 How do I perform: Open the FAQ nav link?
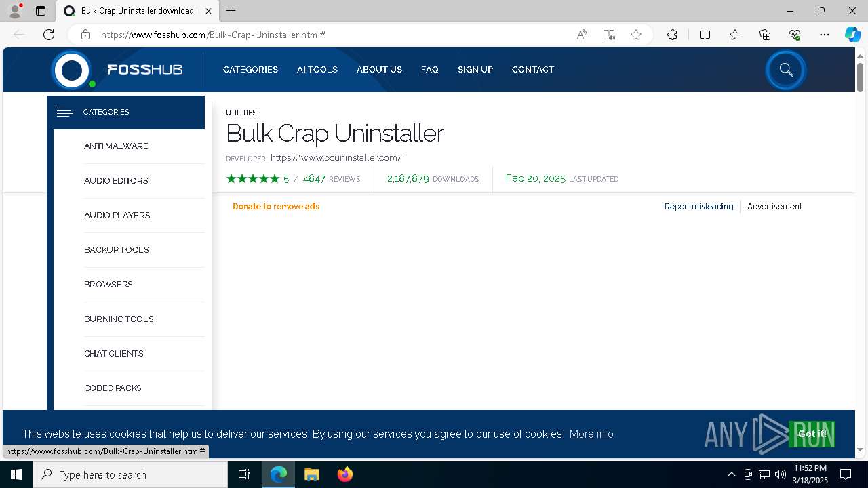[430, 70]
